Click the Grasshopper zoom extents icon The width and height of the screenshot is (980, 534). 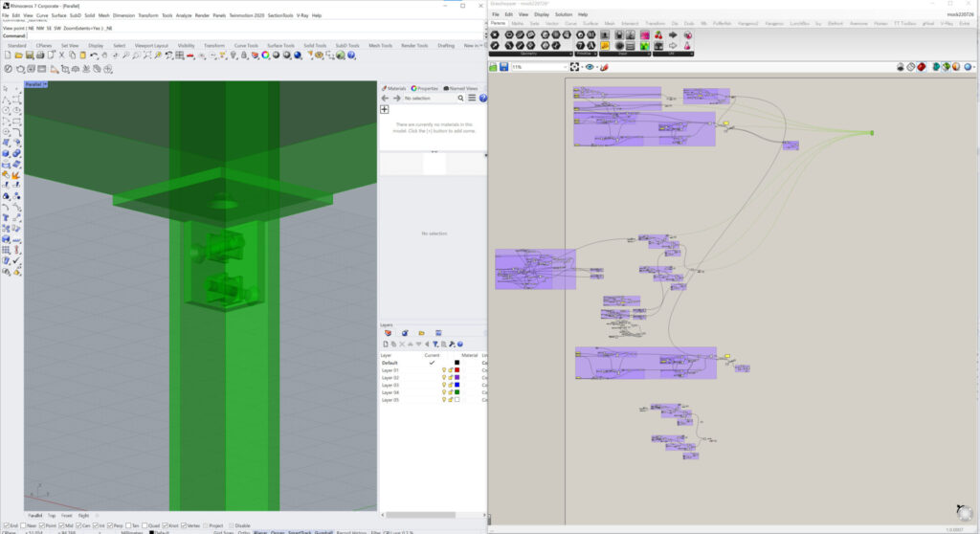pos(574,67)
